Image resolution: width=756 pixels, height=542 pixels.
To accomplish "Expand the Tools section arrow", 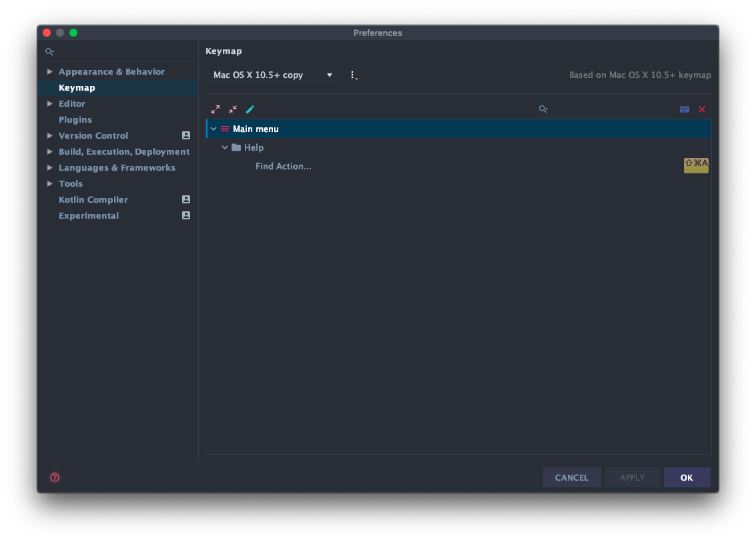I will [49, 183].
